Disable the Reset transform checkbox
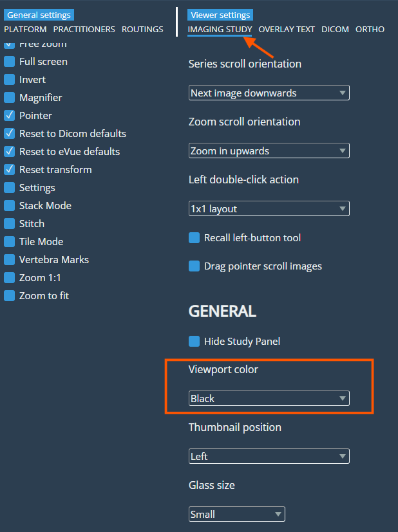398x532 pixels. click(x=9, y=170)
